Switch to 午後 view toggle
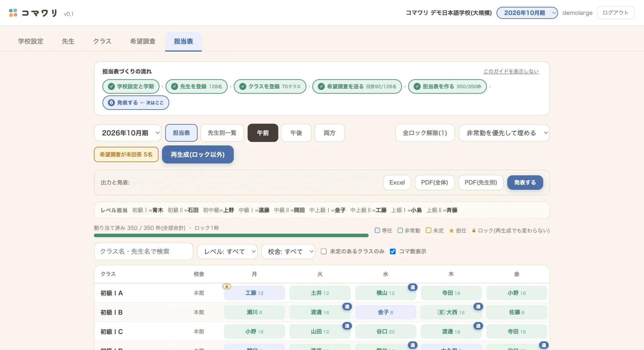Viewport: 644px width, 350px height. [296, 133]
